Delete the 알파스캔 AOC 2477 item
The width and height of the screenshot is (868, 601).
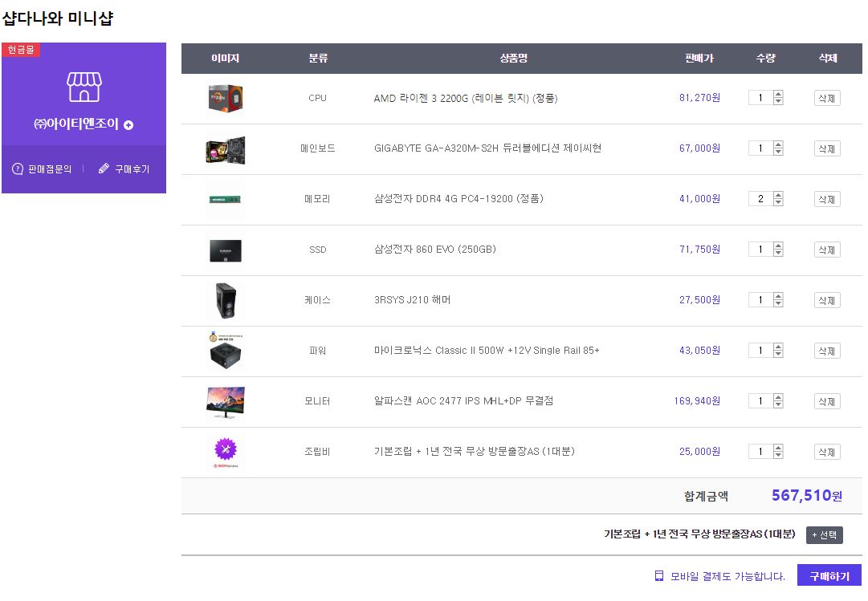(827, 401)
